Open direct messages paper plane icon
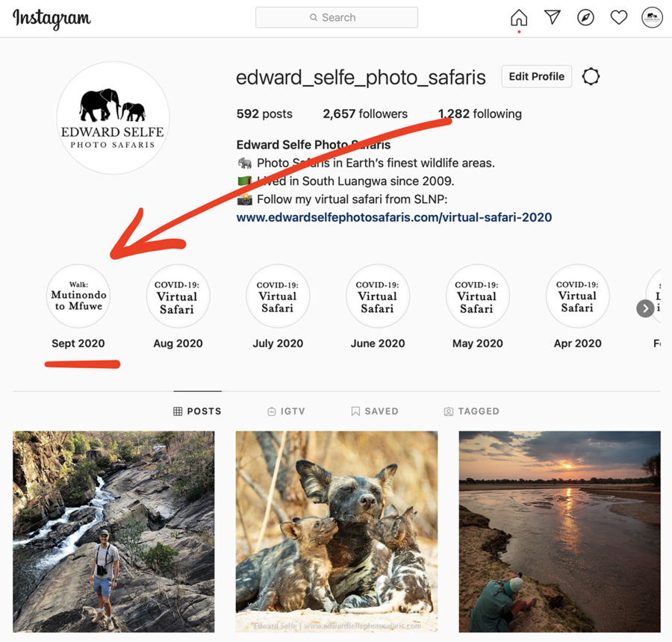The image size is (672, 642). pos(552,18)
